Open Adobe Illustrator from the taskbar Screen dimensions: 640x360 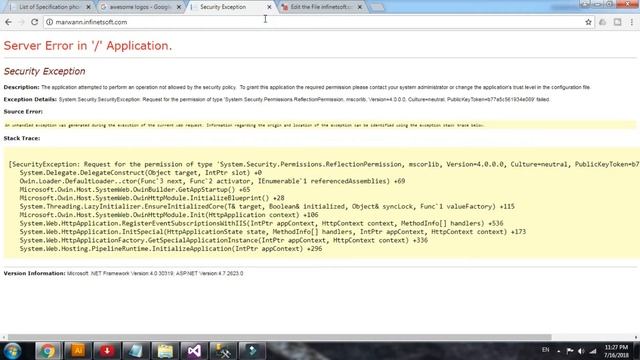coord(78,351)
